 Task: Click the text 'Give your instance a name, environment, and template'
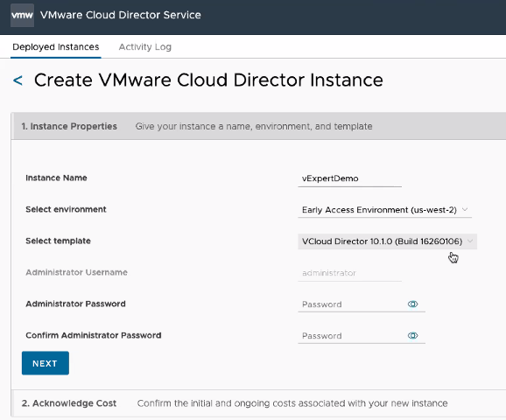(254, 127)
